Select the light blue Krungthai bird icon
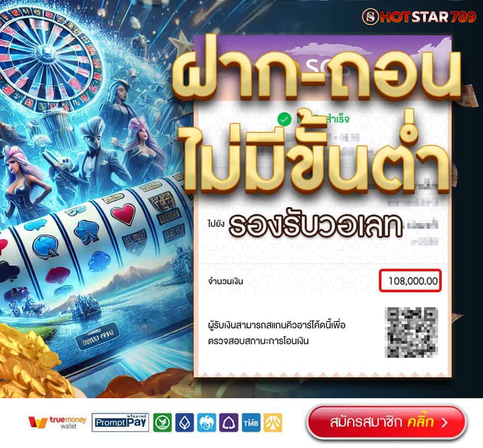 (x=207, y=423)
